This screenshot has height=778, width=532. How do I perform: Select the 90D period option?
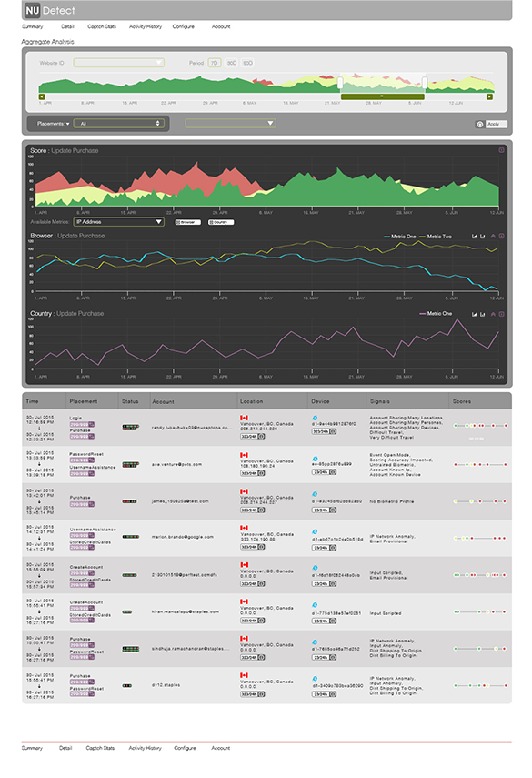tap(247, 63)
